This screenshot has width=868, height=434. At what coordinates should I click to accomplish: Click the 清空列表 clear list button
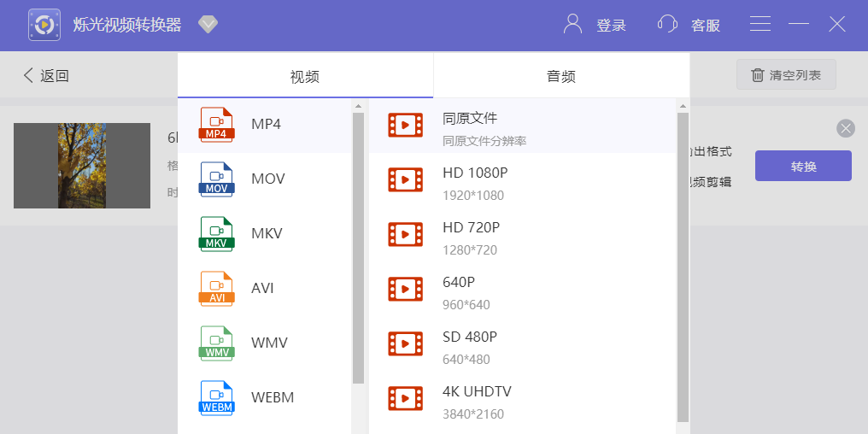pyautogui.click(x=786, y=75)
